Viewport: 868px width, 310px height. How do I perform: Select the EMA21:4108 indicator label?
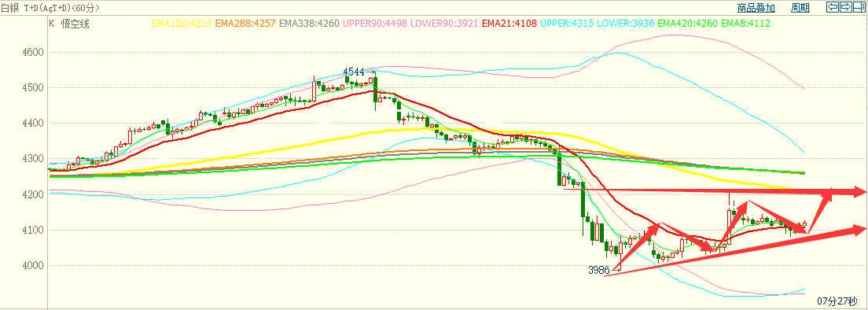[510, 24]
